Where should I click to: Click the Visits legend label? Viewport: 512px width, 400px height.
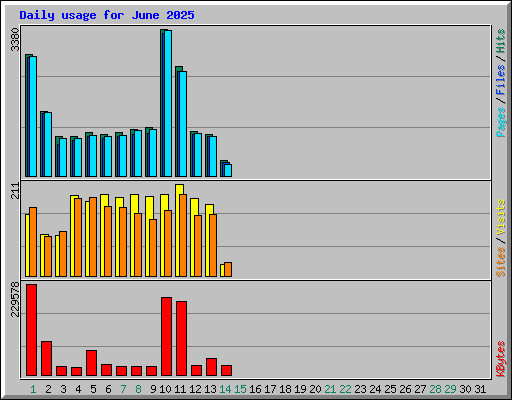tap(501, 217)
